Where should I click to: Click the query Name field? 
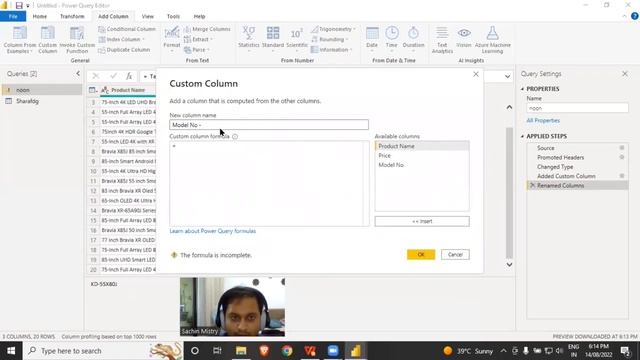tap(577, 108)
